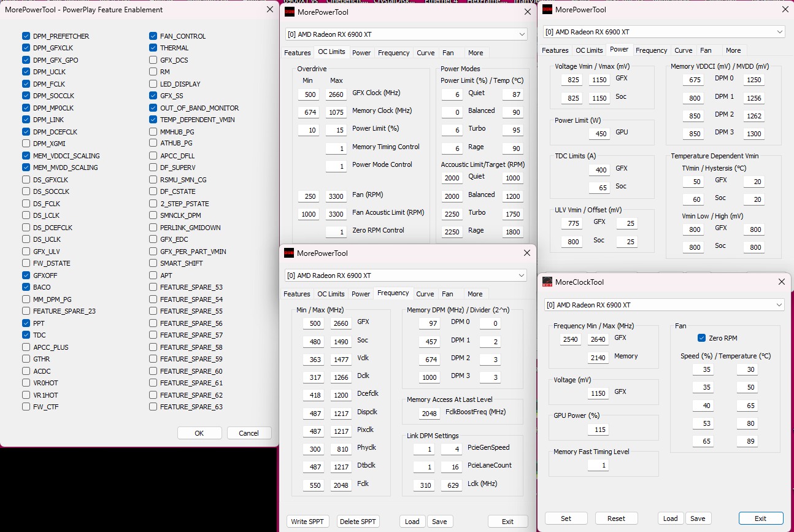
Task: Click Load in the MoreClockTool window
Action: (671, 519)
